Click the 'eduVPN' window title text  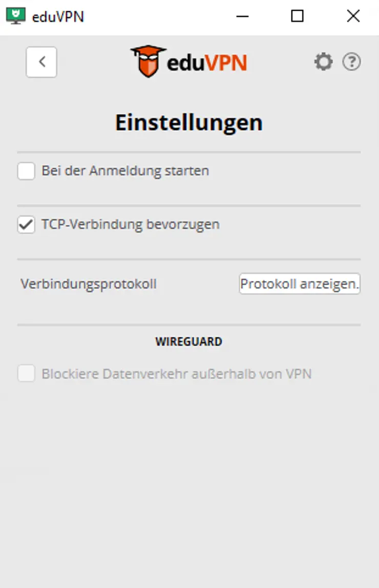58,17
